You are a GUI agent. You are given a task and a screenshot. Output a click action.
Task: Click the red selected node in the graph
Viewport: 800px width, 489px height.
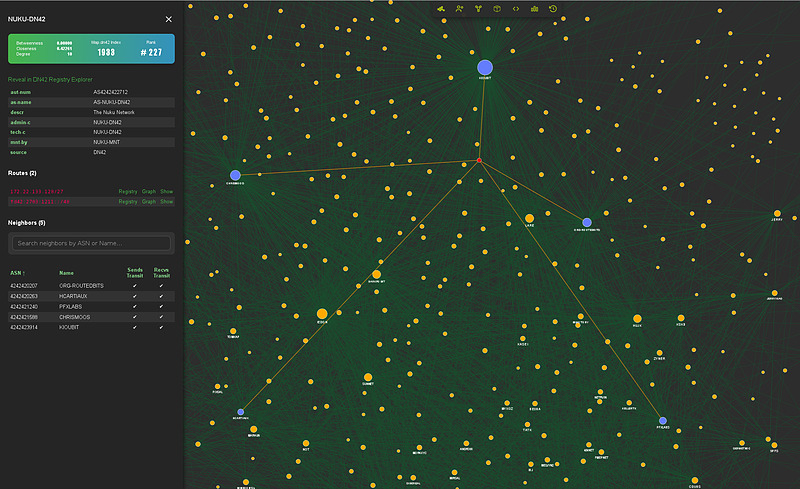[480, 160]
